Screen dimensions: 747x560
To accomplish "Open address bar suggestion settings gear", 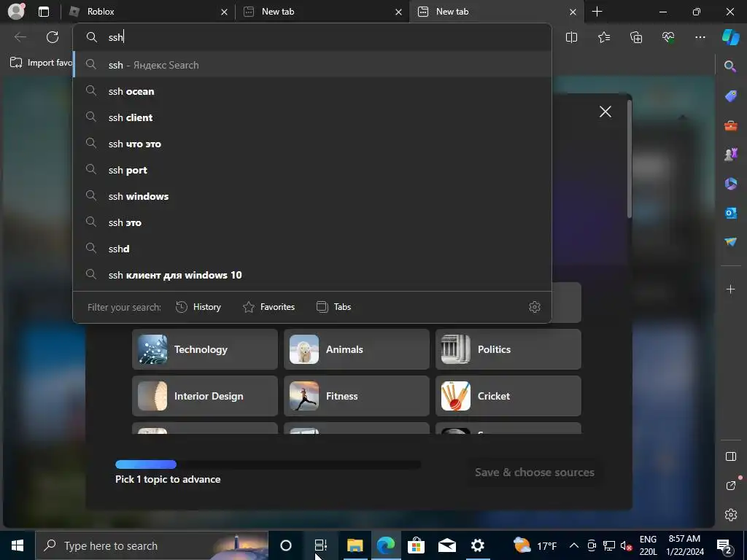I will point(535,307).
